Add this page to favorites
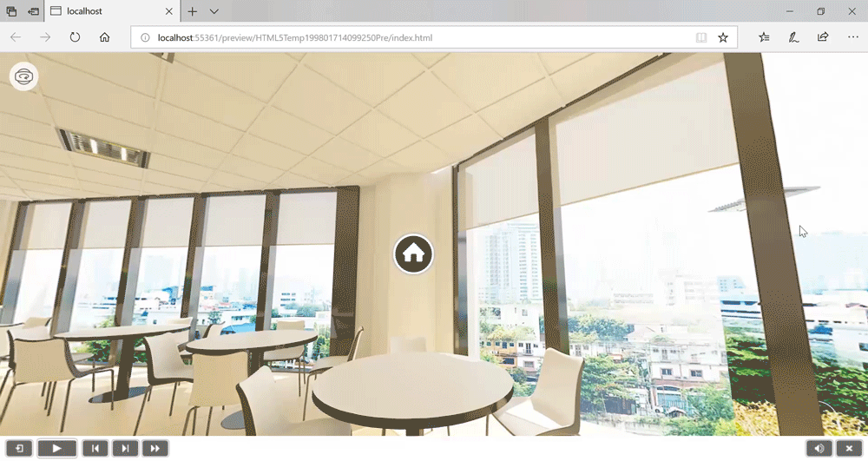The image size is (868, 461). [723, 37]
